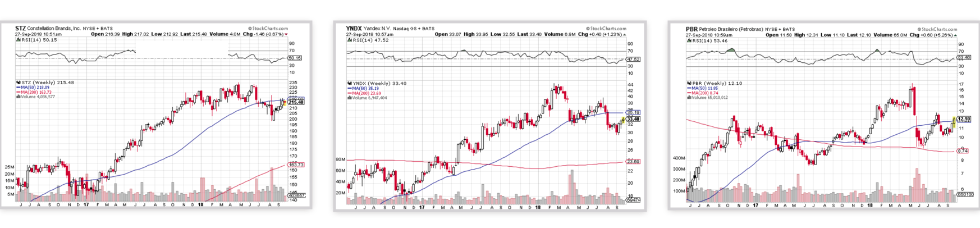The image size is (980, 228).
Task: Click the YNDX ticker symbol in the header
Action: [354, 28]
